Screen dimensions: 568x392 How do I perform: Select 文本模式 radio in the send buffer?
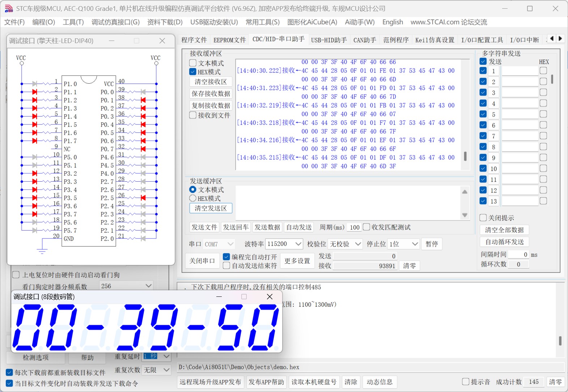[x=193, y=189]
